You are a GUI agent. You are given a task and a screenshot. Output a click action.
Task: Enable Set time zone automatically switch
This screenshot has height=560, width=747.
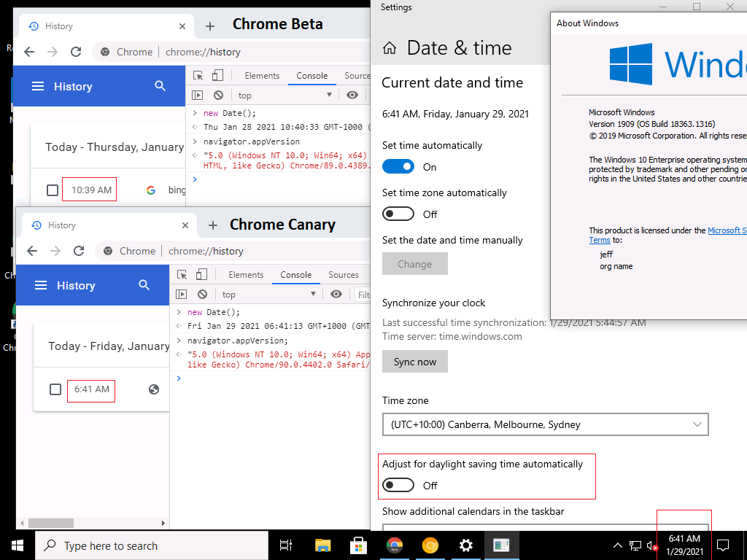coord(398,214)
